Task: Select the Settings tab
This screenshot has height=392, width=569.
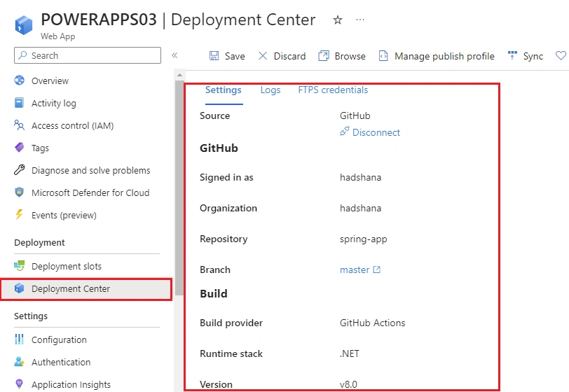Action: coord(223,90)
